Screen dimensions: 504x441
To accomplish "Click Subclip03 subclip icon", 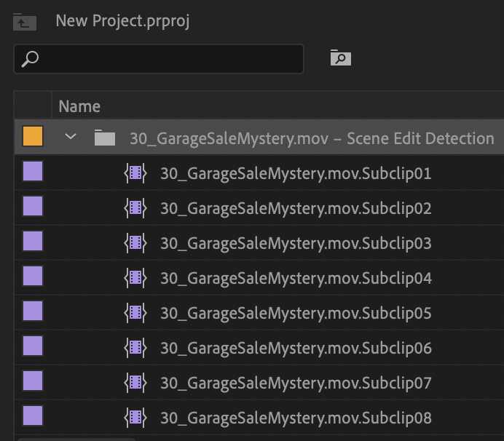I will pos(135,243).
